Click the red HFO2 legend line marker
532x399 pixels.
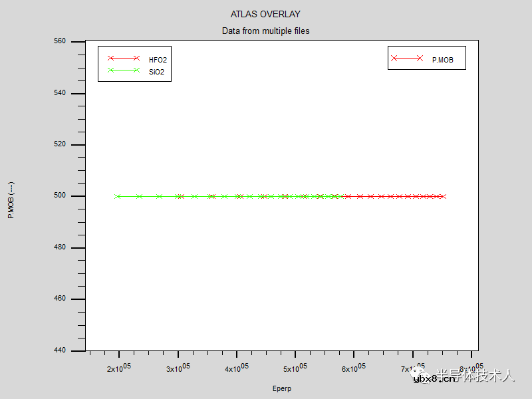(123, 59)
